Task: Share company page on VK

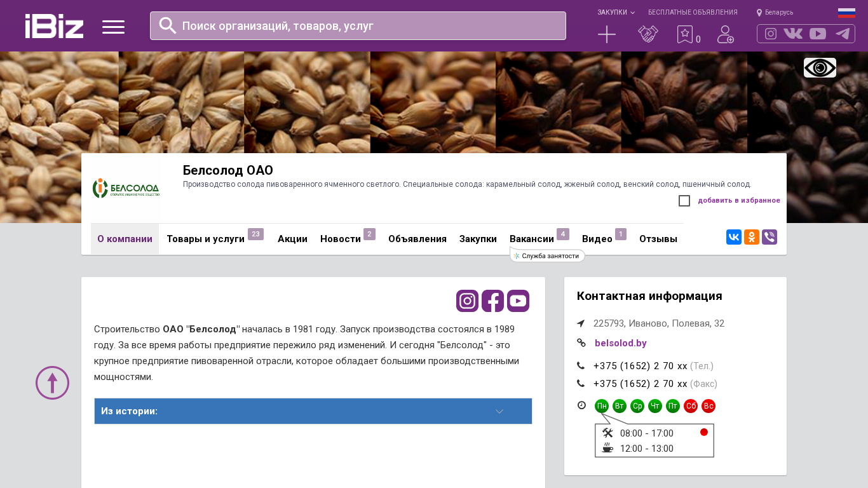Action: coord(734,237)
